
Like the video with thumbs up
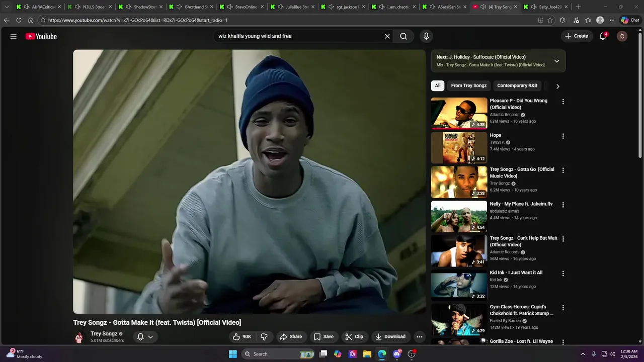pyautogui.click(x=243, y=337)
